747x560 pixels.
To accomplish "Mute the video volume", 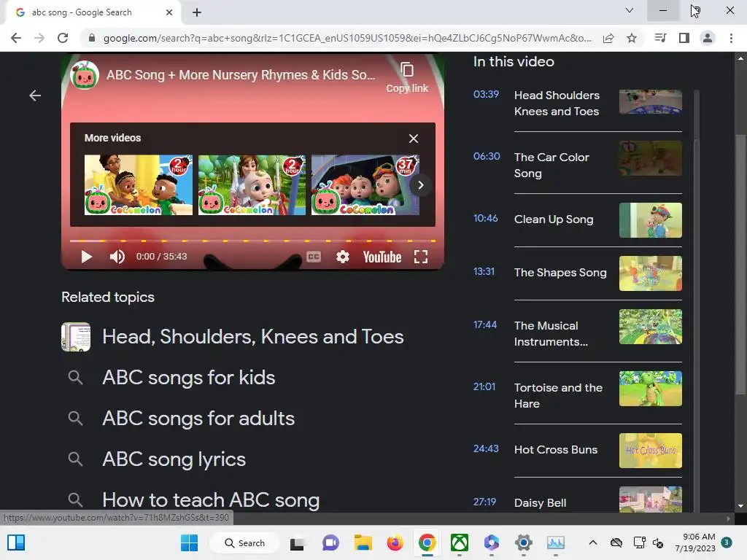I will click(117, 257).
